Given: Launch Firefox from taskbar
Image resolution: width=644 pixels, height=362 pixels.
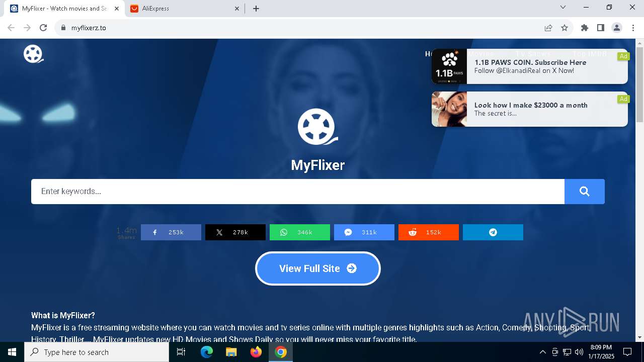Looking at the screenshot, I should coord(256,352).
